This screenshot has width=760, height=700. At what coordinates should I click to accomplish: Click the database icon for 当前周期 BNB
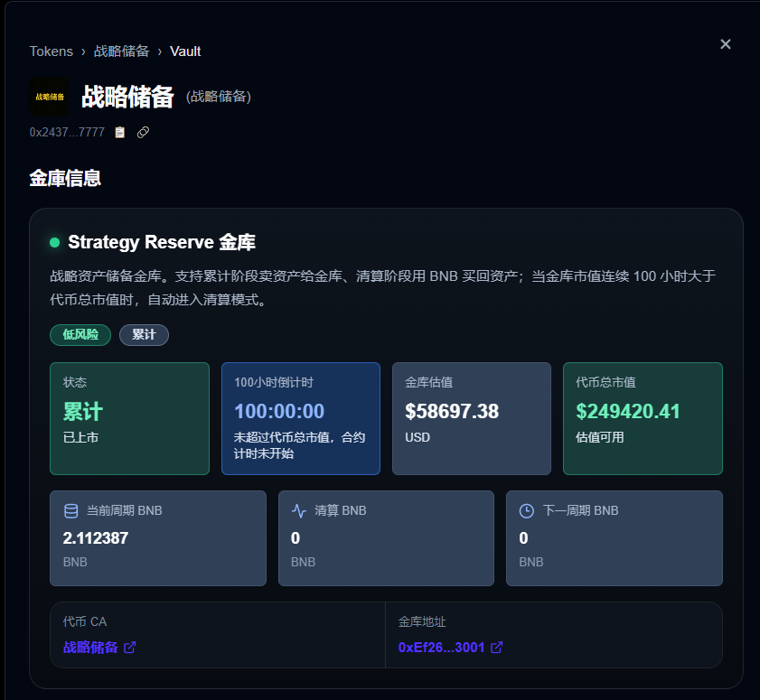coord(71,510)
